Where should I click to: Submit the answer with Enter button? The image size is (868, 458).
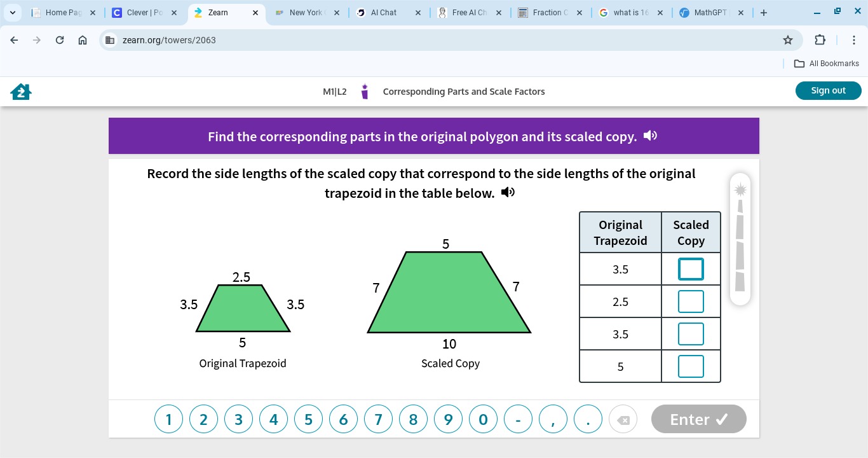[x=698, y=419]
